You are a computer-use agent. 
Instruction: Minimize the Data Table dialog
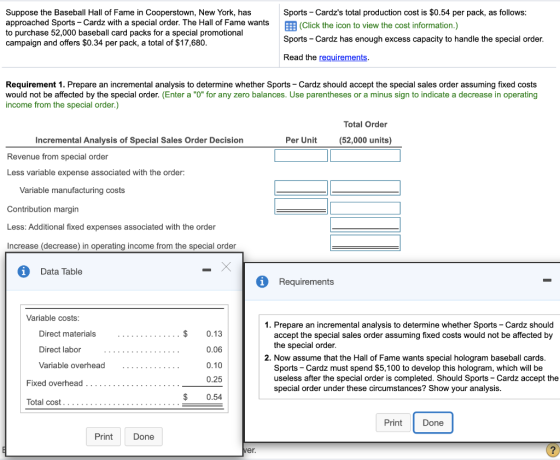[x=206, y=270]
